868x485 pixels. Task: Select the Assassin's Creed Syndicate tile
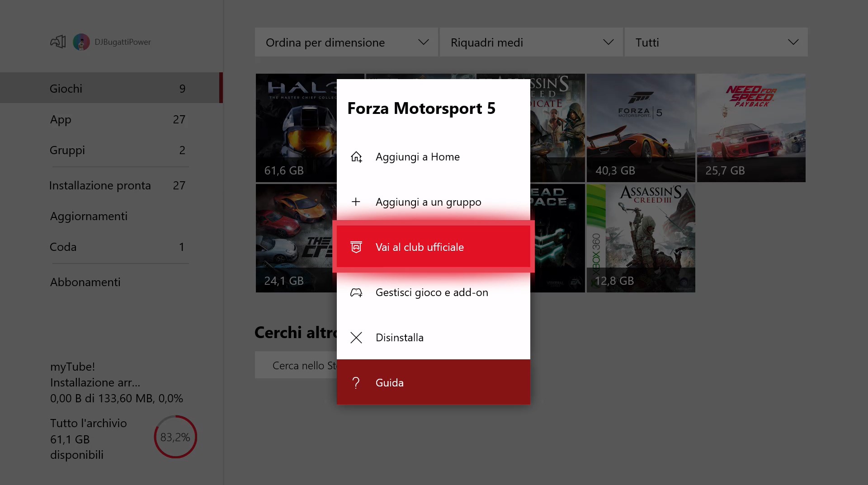(x=557, y=128)
